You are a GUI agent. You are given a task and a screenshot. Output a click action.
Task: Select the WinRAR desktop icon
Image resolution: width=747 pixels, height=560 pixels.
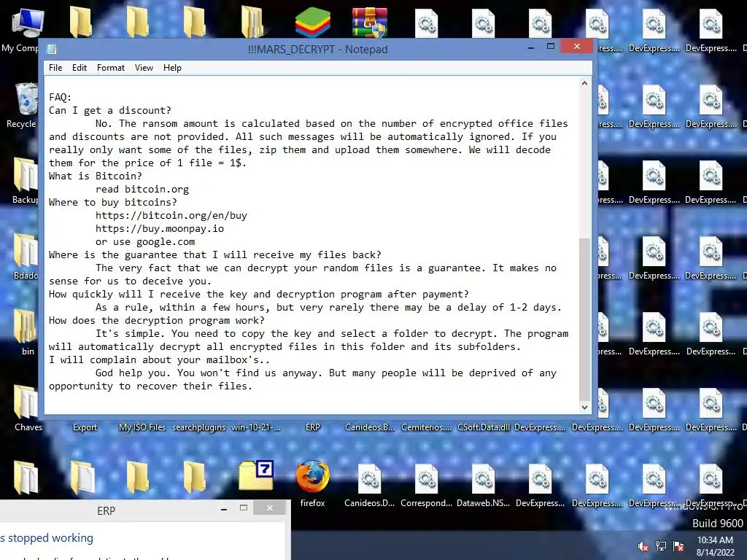(370, 23)
